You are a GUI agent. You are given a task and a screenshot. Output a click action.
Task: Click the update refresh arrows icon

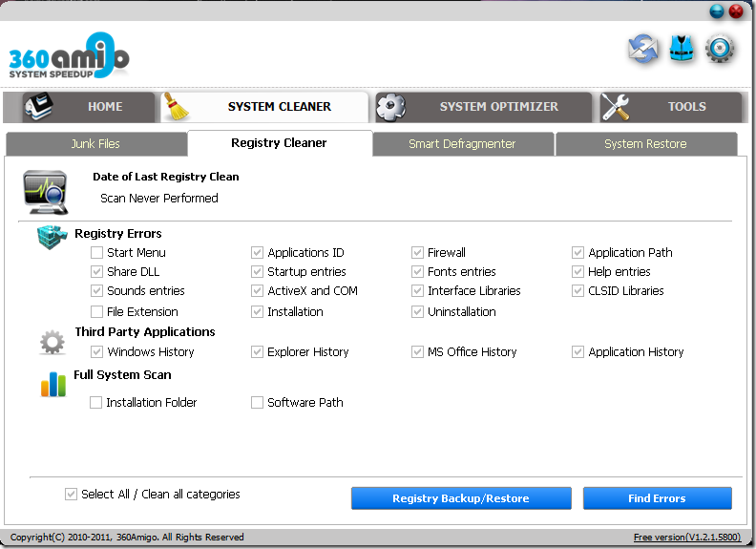pyautogui.click(x=643, y=49)
